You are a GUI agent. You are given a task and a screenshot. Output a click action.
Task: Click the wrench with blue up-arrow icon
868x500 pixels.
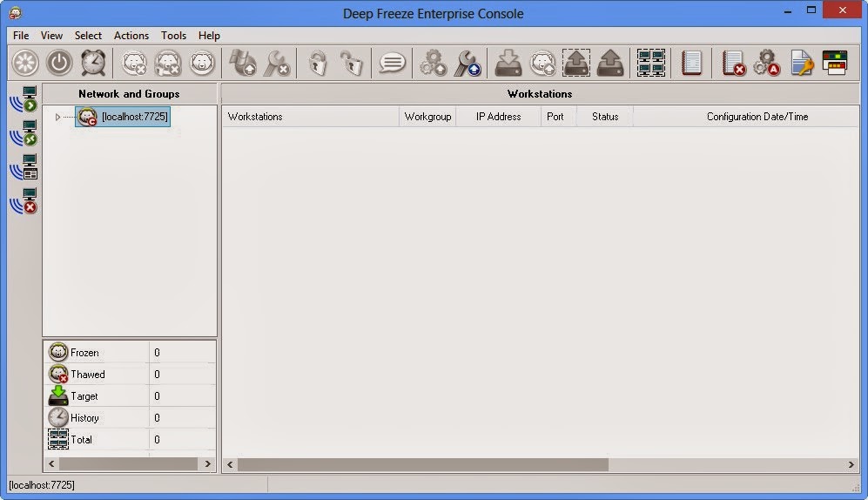pyautogui.click(x=468, y=63)
